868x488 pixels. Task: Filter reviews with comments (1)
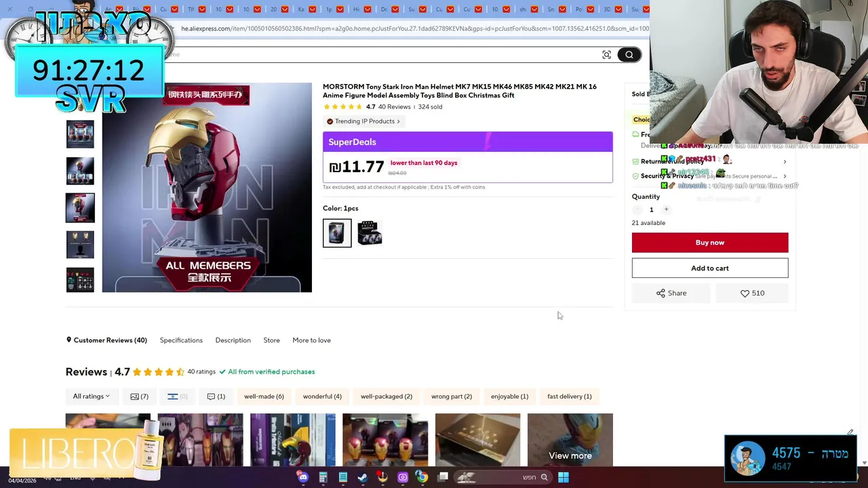[216, 396]
